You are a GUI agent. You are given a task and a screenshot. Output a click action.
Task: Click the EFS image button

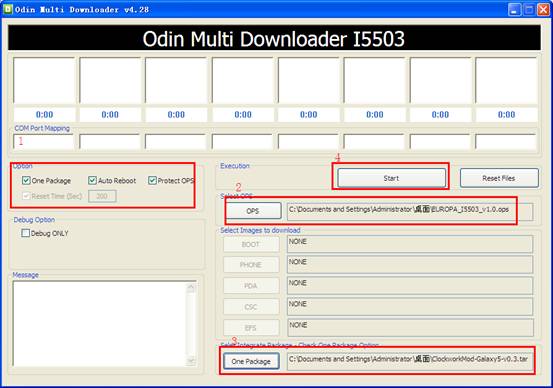click(251, 328)
